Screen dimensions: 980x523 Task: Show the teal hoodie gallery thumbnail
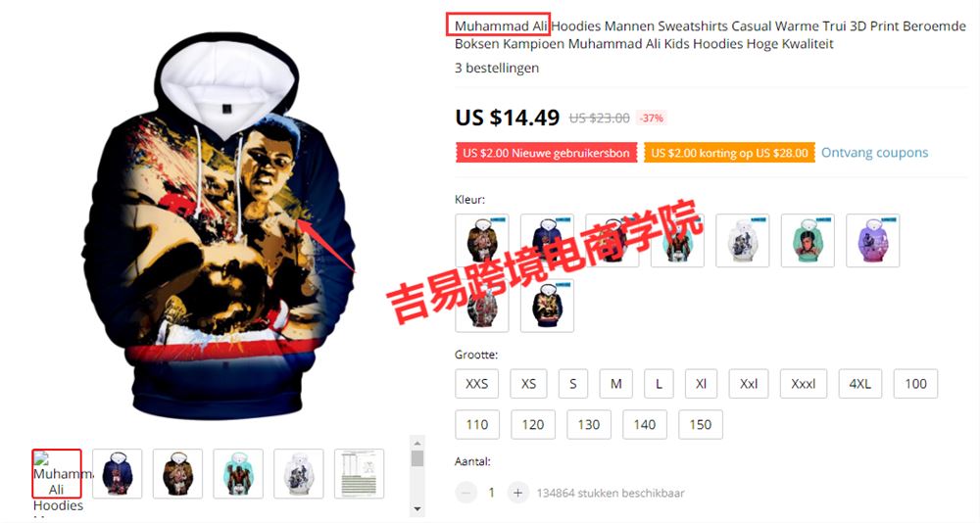(238, 474)
